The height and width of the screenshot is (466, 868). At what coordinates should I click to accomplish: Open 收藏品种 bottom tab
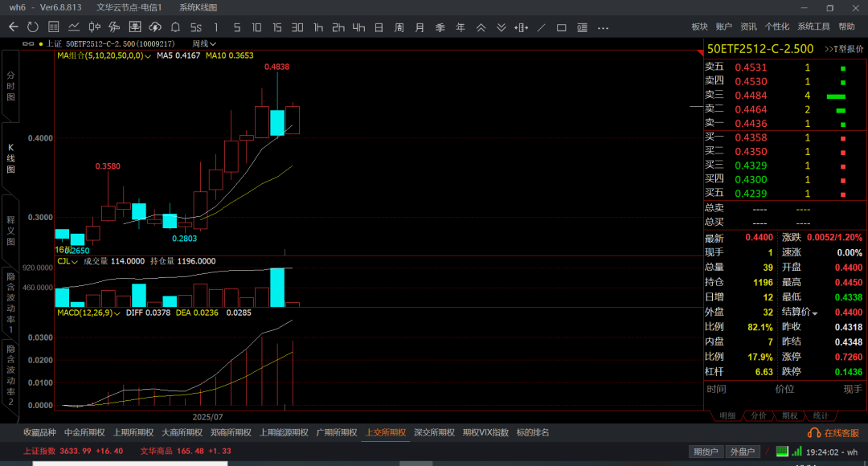coord(40,432)
